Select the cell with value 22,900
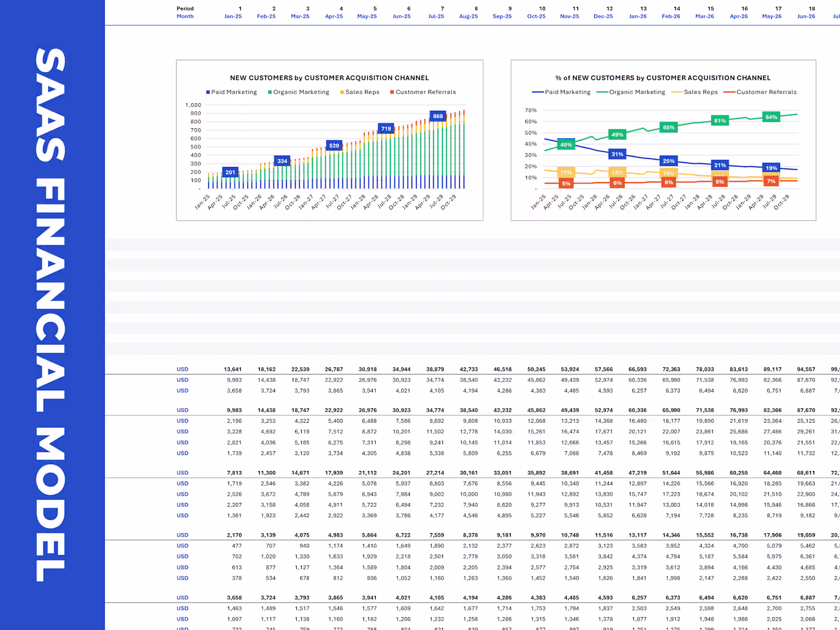The height and width of the screenshot is (630, 840). click(x=806, y=494)
